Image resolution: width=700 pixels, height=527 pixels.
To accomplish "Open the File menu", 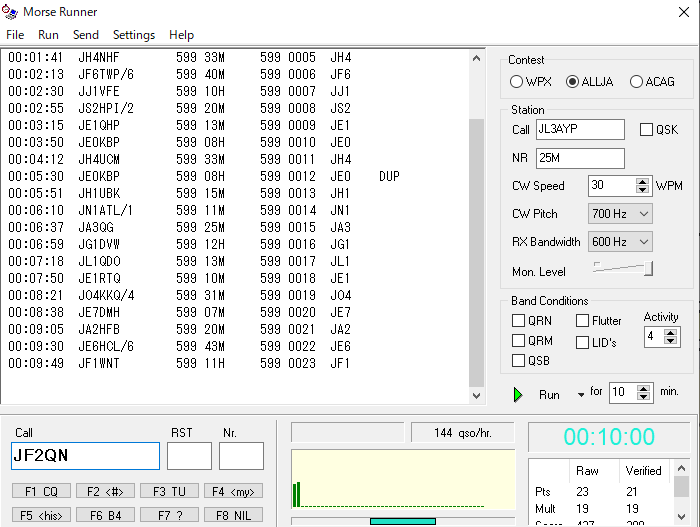I will pyautogui.click(x=15, y=35).
